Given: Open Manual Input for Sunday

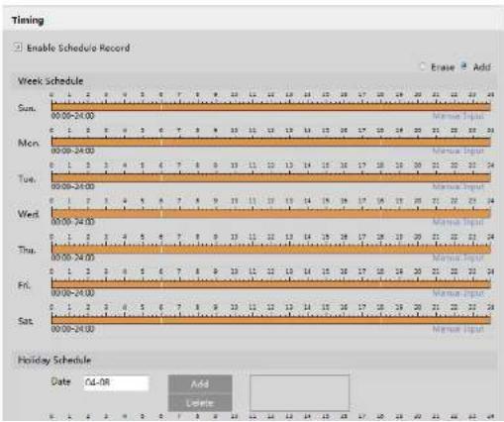Looking at the screenshot, I should pyautogui.click(x=458, y=116).
